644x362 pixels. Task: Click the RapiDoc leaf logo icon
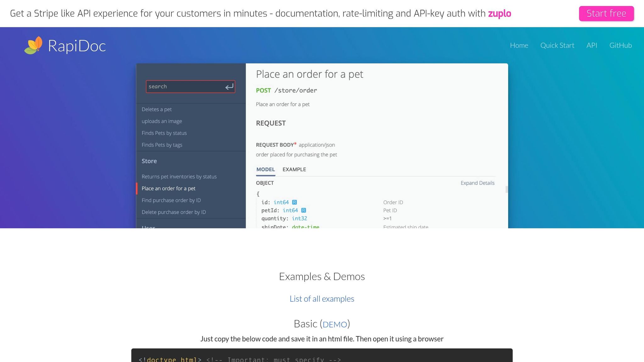pos(33,45)
